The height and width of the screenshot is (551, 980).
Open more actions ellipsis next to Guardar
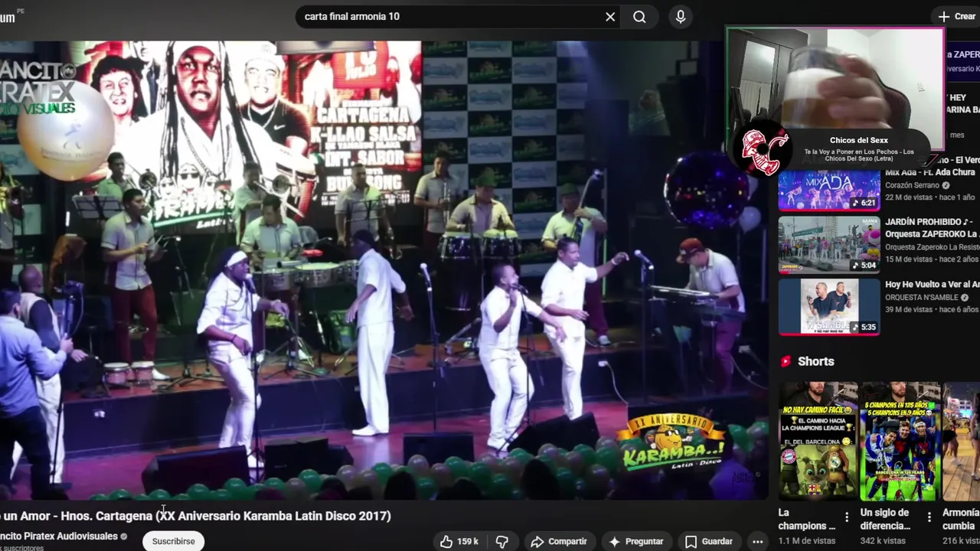click(x=757, y=541)
